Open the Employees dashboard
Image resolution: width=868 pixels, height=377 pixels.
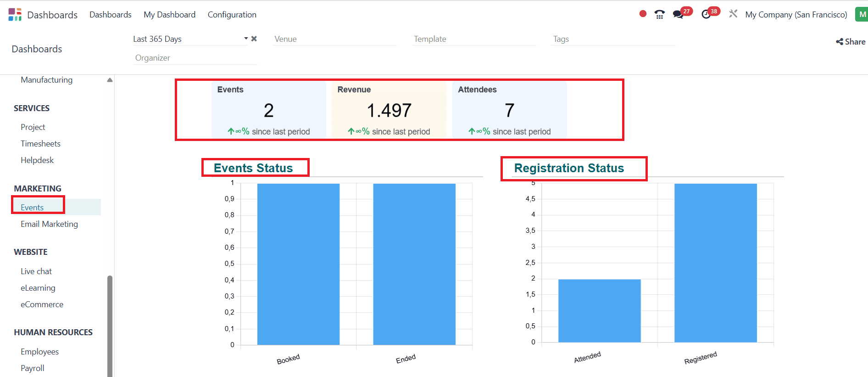click(39, 352)
